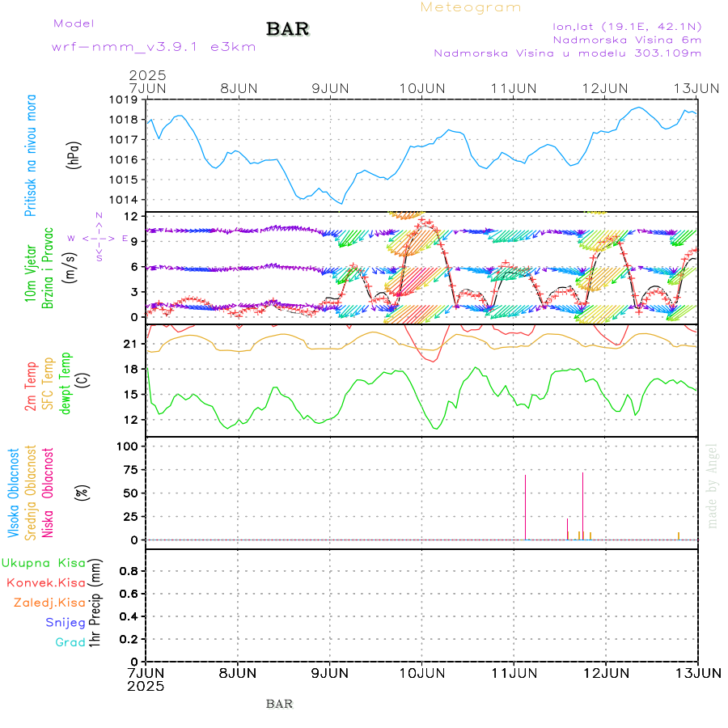Select the Nadmorska Visina 6m label

(x=627, y=39)
